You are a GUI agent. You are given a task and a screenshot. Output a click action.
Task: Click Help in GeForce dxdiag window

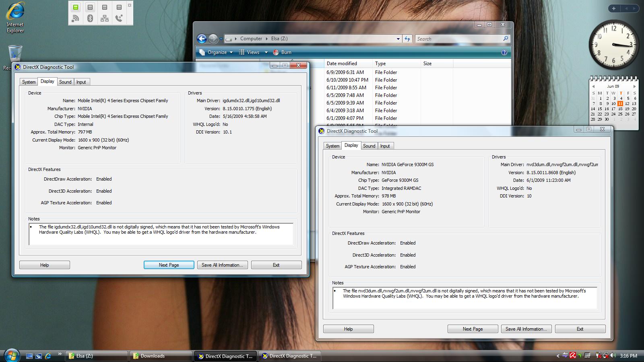tap(349, 329)
